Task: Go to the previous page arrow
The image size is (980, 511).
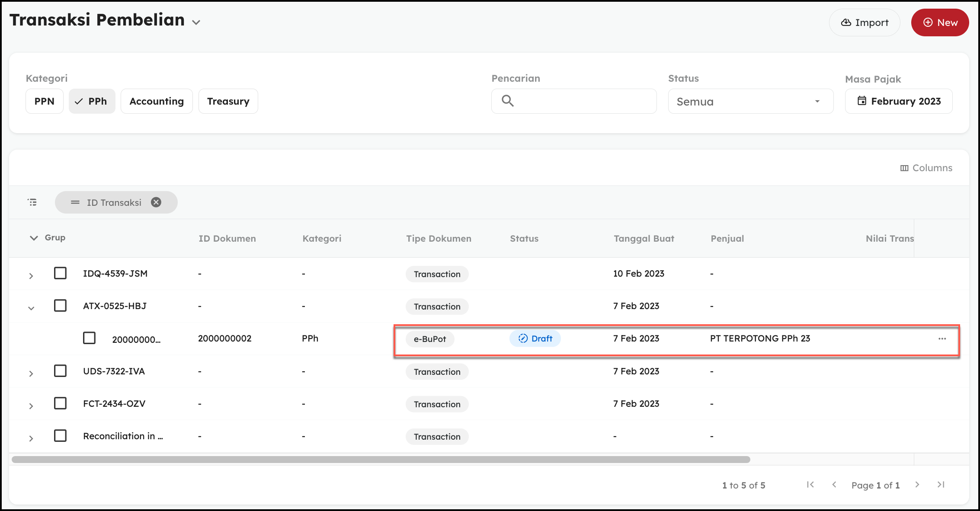Action: 834,485
